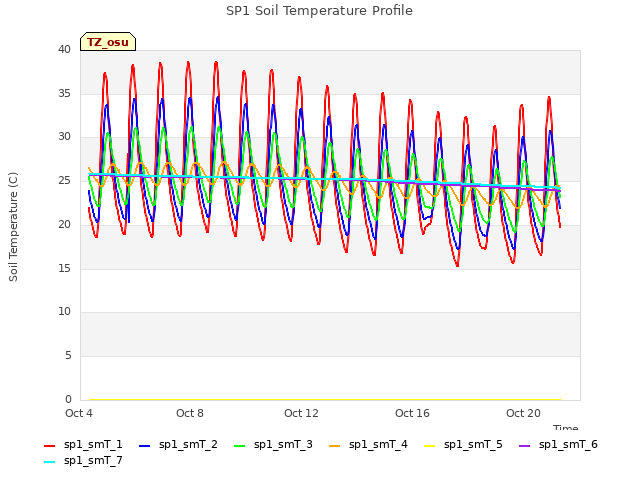Click the 35 y-axis tick label
This screenshot has height=480, width=640.
[x=64, y=93]
